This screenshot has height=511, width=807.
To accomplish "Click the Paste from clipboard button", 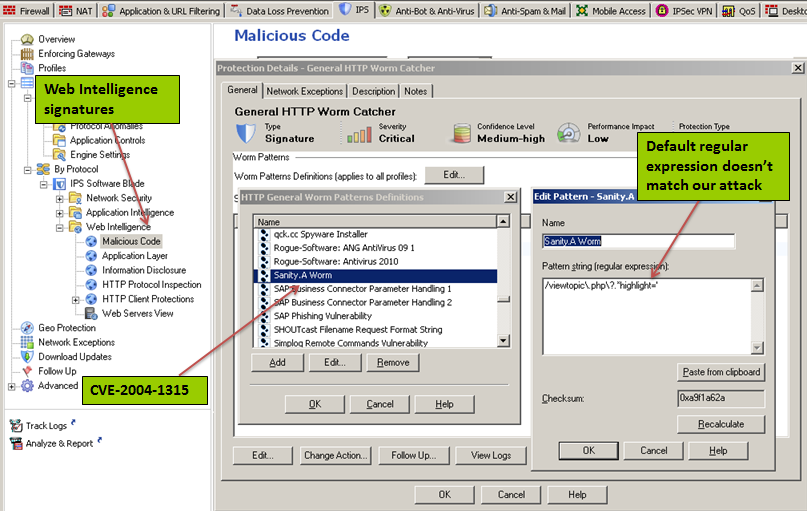I will [720, 372].
